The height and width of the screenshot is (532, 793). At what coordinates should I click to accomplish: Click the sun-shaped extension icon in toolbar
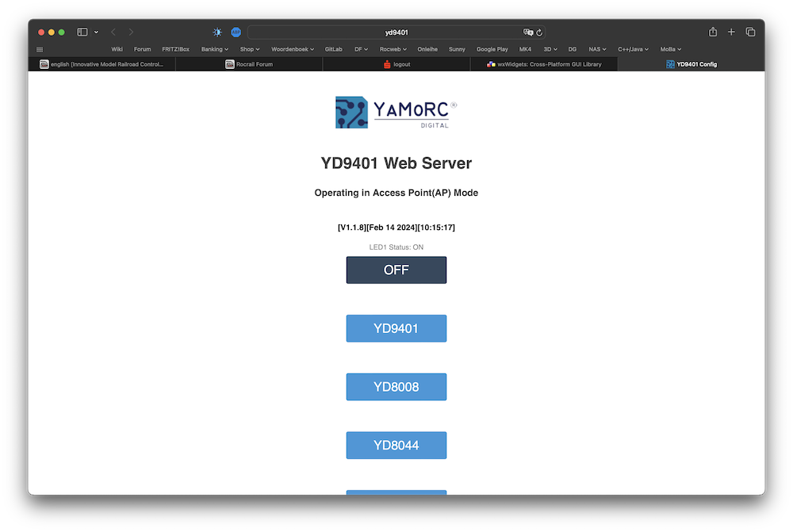click(217, 32)
